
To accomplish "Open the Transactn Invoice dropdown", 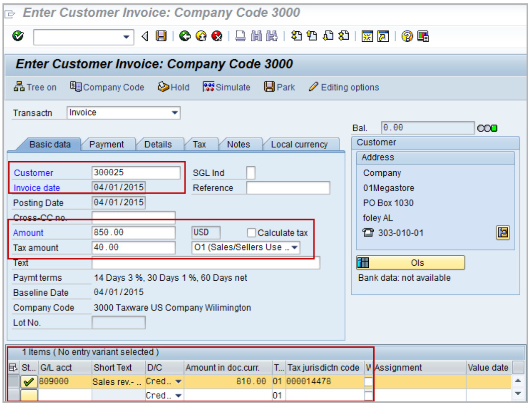I will click(175, 113).
